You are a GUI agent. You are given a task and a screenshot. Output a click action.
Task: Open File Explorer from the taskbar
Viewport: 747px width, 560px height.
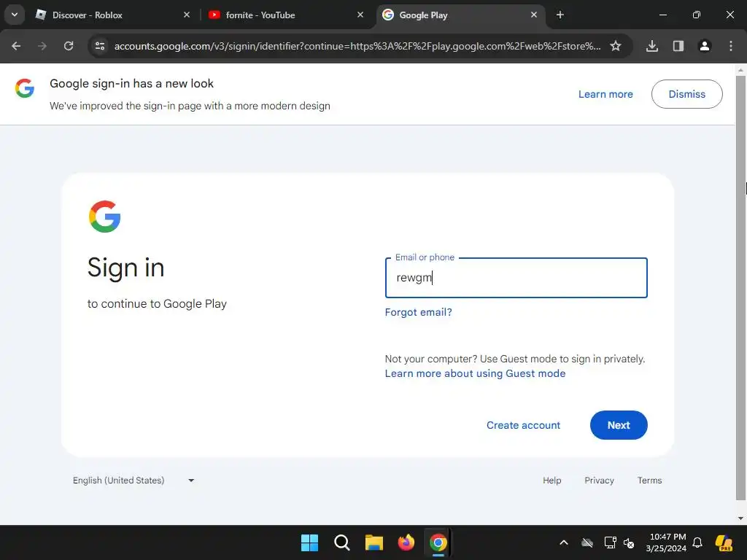(x=374, y=542)
